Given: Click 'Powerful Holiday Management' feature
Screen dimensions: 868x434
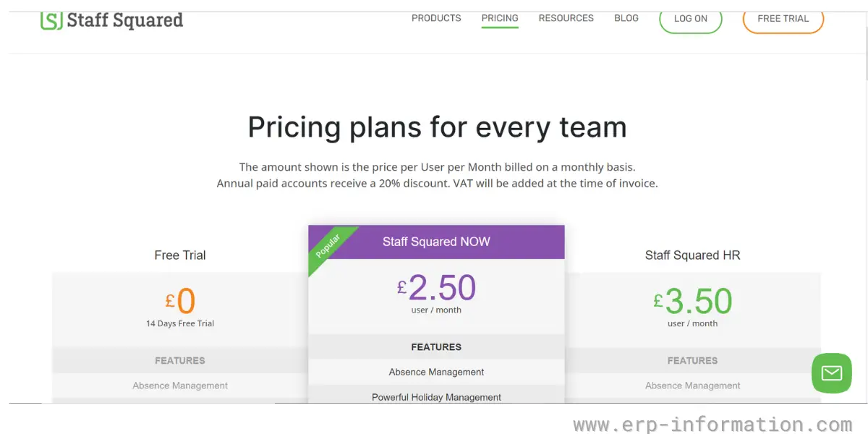Looking at the screenshot, I should [436, 397].
